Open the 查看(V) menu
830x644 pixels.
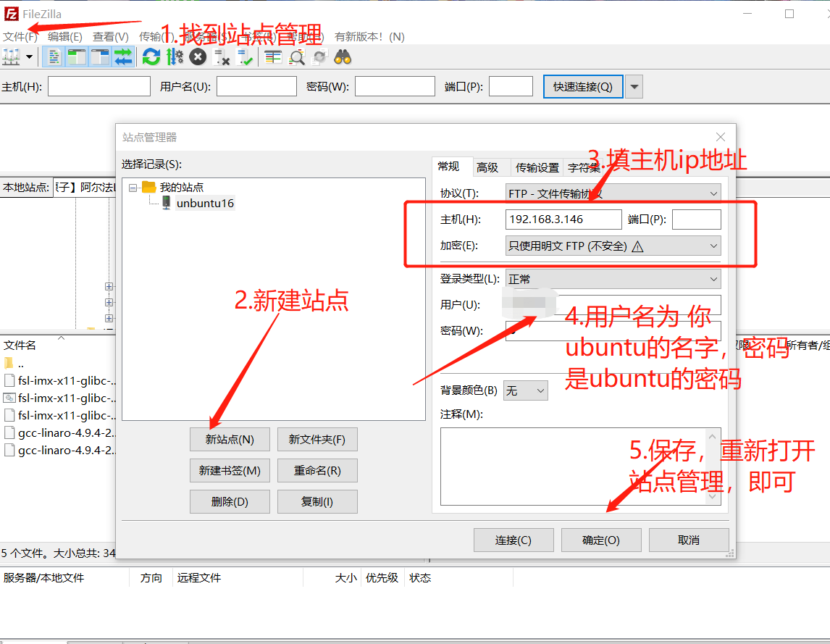click(x=111, y=36)
